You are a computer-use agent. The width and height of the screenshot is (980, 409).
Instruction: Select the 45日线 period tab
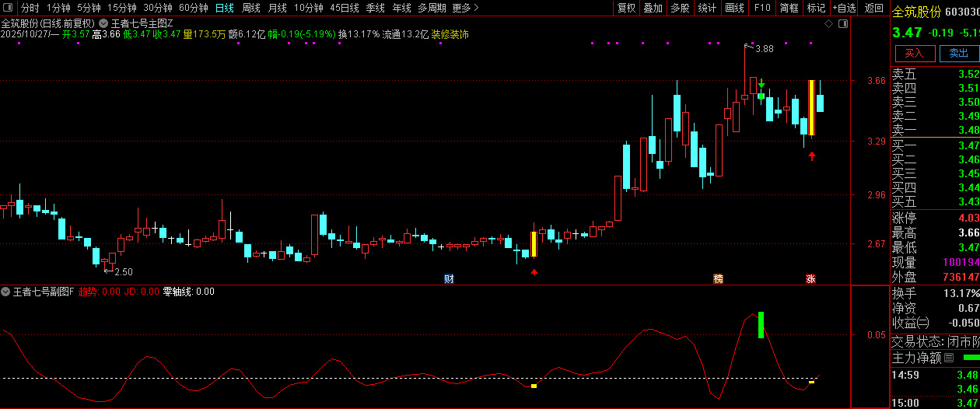tap(345, 8)
